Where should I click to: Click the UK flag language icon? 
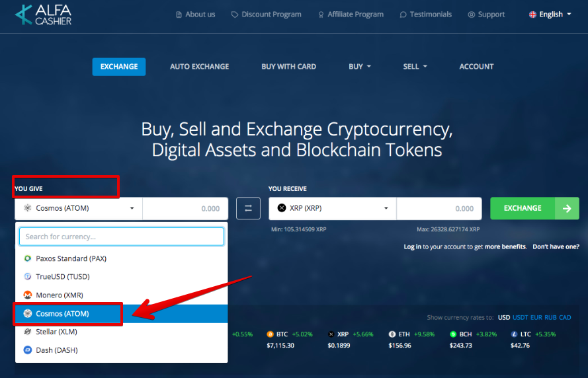(532, 15)
